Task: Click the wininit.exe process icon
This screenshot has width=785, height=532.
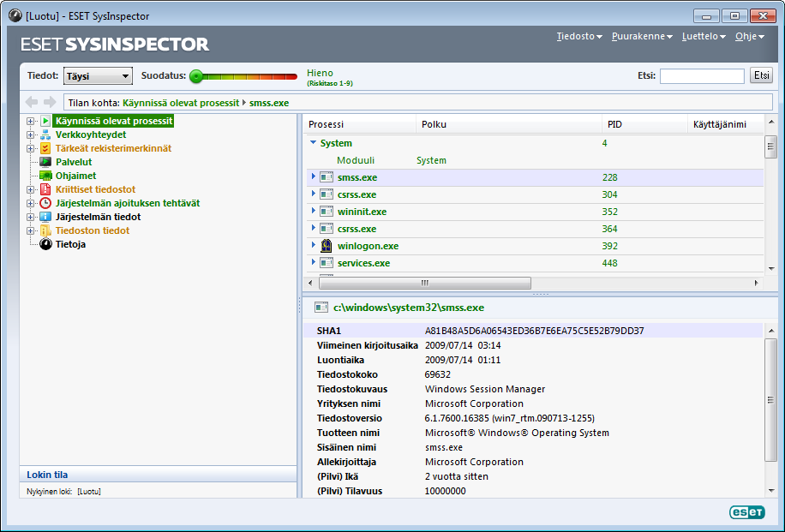Action: click(x=327, y=212)
